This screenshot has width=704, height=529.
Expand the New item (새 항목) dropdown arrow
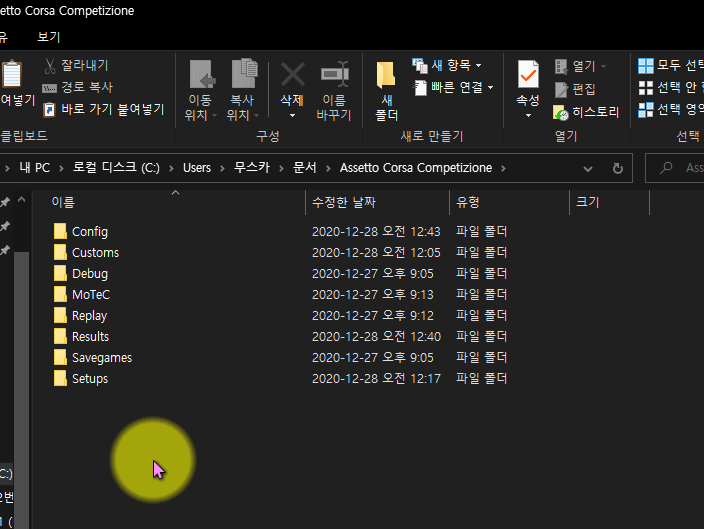click(x=479, y=66)
